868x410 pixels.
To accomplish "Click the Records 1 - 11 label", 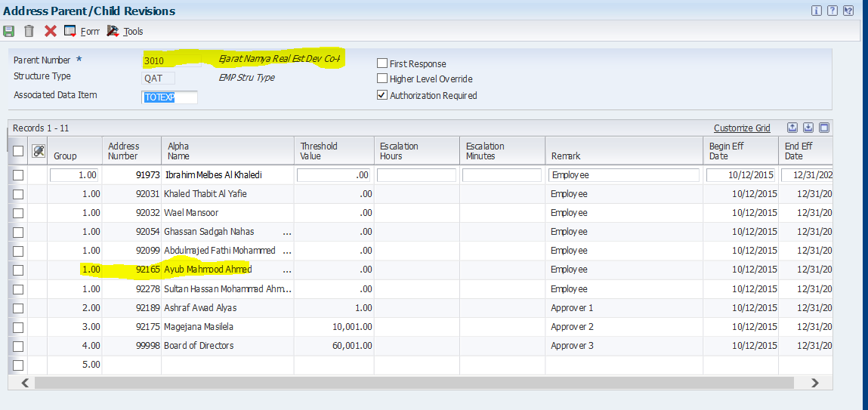I will point(41,128).
